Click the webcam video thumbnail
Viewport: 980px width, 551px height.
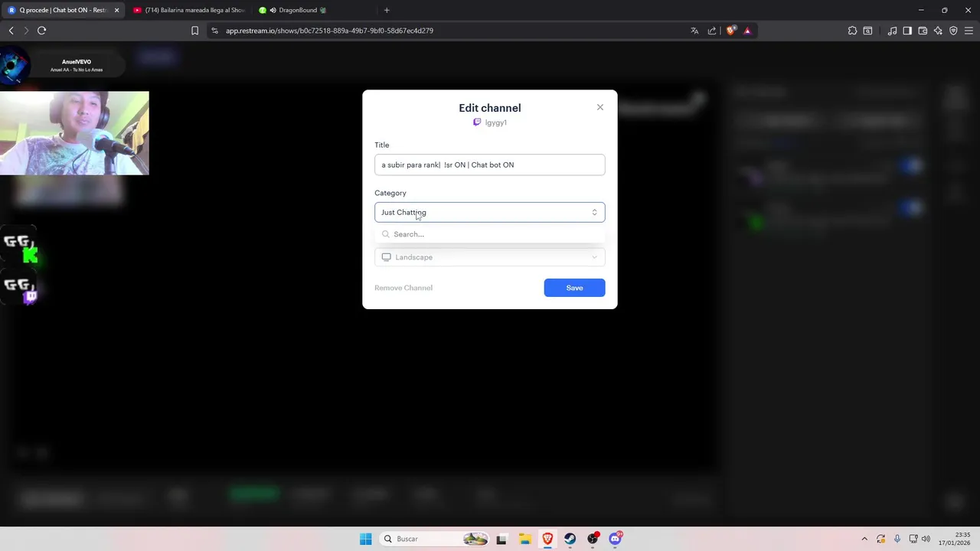point(74,133)
